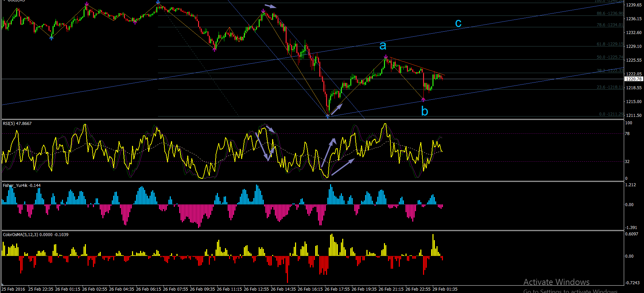Click the Fisher scale minimum -1.391
Screen dimensions: 644x293
[631, 228]
